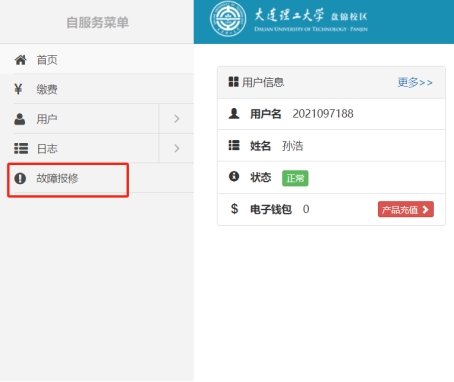
Task: Expand the 用户 submenu chevron
Action: [177, 119]
